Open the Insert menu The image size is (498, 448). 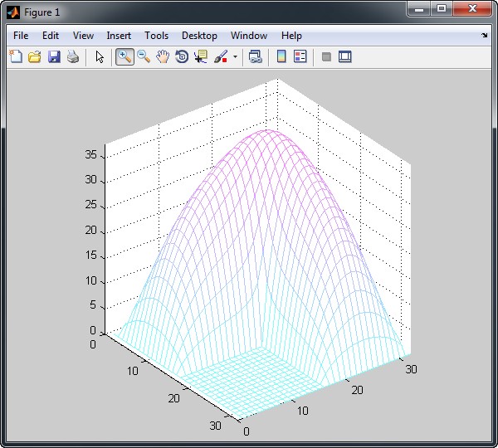(119, 36)
